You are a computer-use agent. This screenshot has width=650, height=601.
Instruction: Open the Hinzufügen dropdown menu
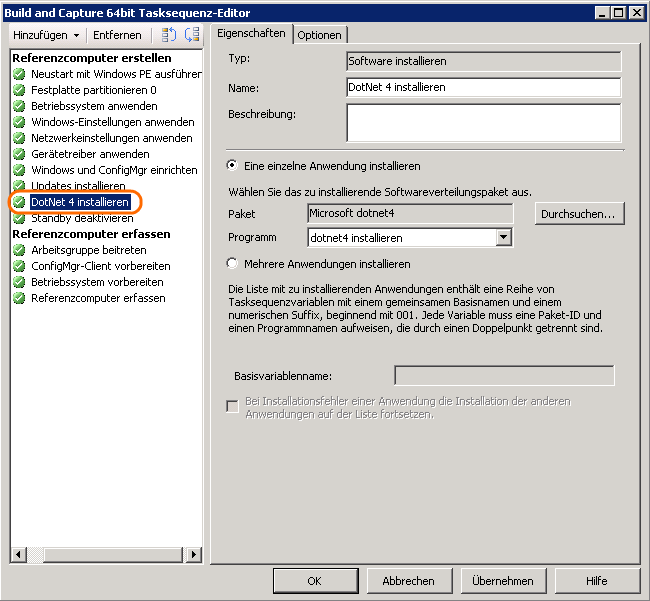coord(46,35)
